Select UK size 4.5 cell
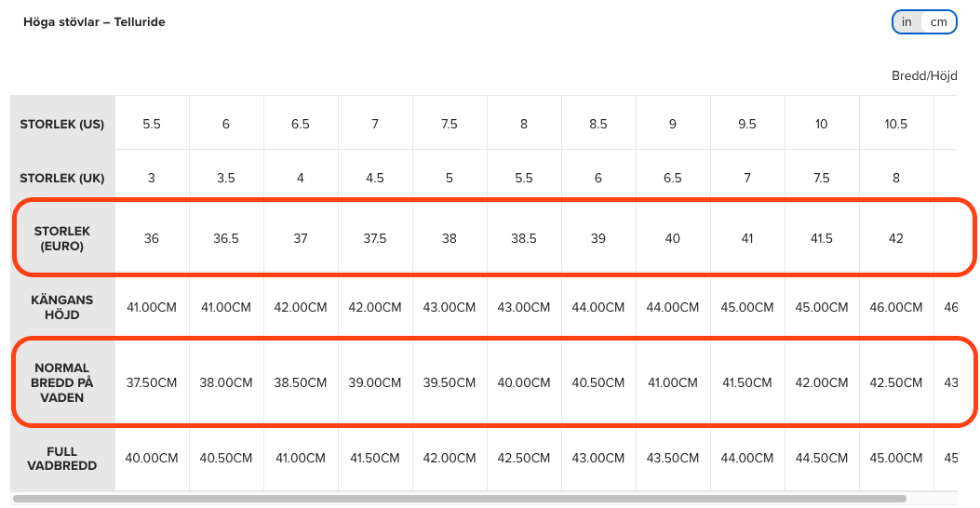This screenshot has width=980, height=508. click(x=375, y=178)
